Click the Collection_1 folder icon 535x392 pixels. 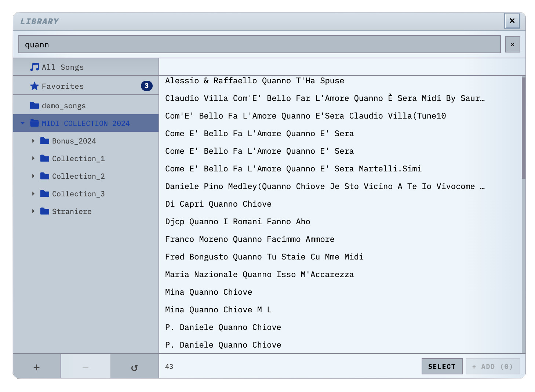click(45, 158)
